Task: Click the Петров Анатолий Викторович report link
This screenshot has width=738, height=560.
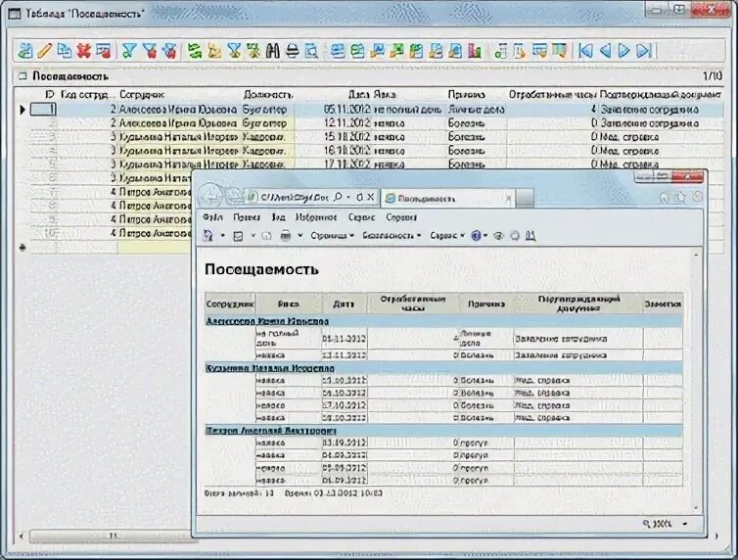Action: pyautogui.click(x=271, y=431)
